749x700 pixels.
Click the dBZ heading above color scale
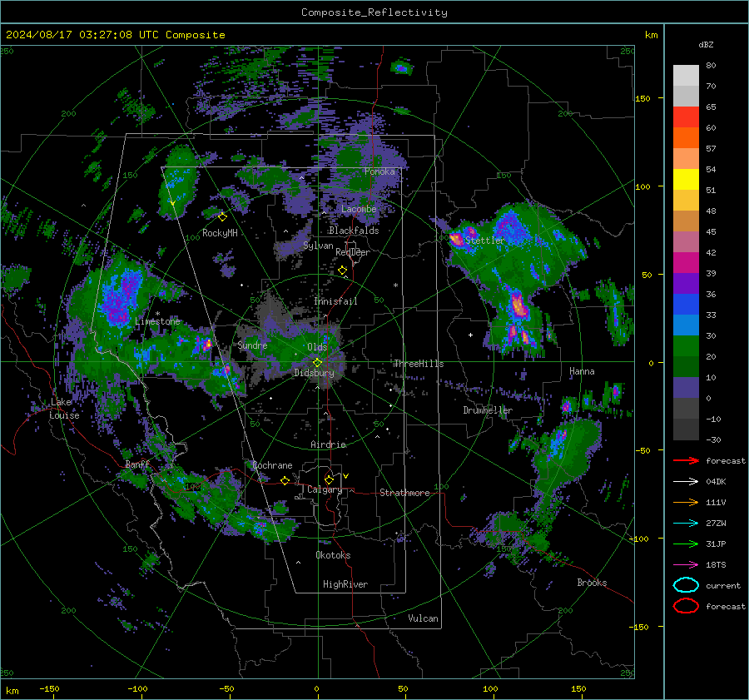pyautogui.click(x=706, y=45)
